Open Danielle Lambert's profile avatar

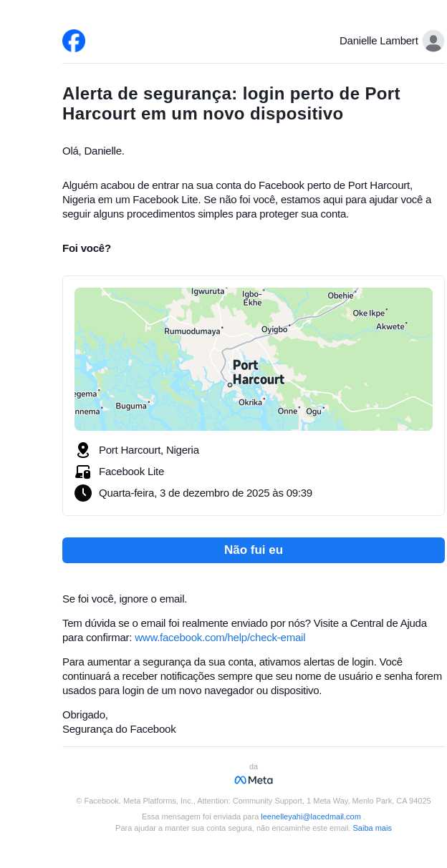tap(433, 41)
